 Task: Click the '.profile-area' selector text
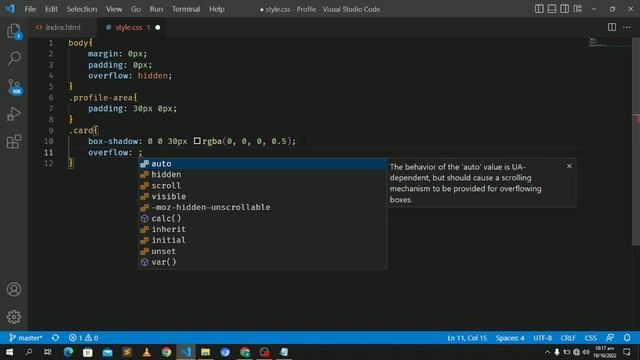[101, 98]
